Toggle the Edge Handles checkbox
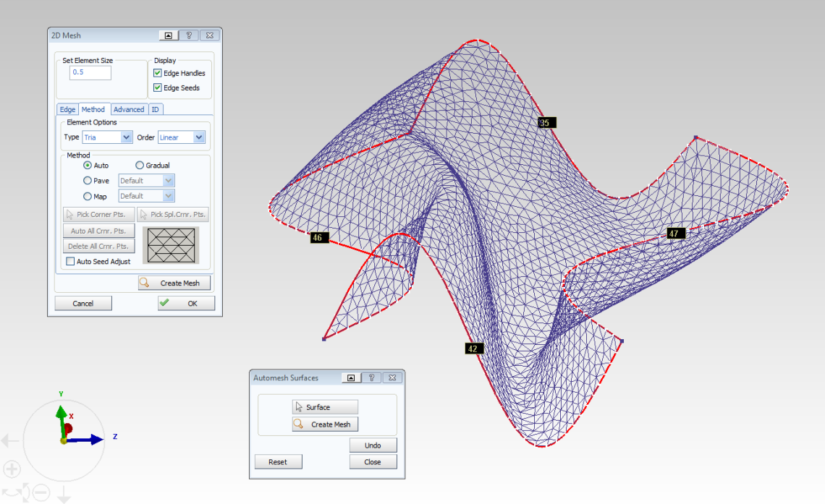This screenshot has height=504, width=825. pos(157,73)
